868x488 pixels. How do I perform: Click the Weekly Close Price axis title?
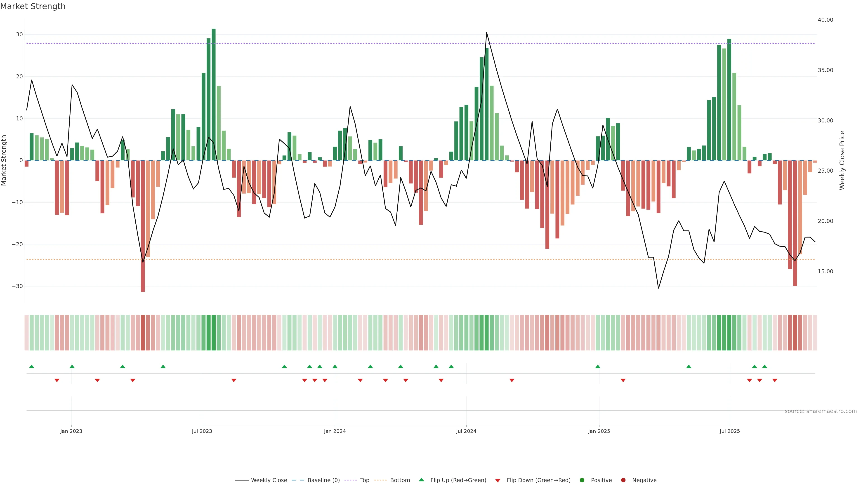click(x=842, y=160)
